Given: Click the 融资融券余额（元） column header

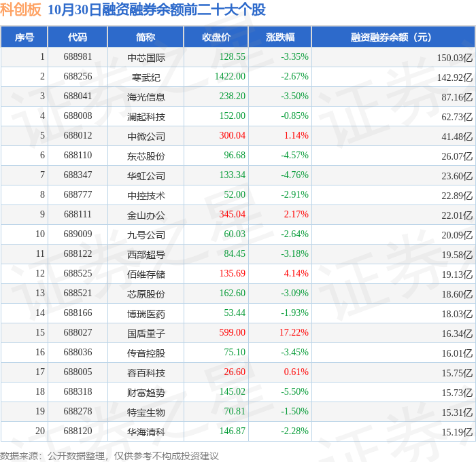Looking at the screenshot, I should (393, 37).
